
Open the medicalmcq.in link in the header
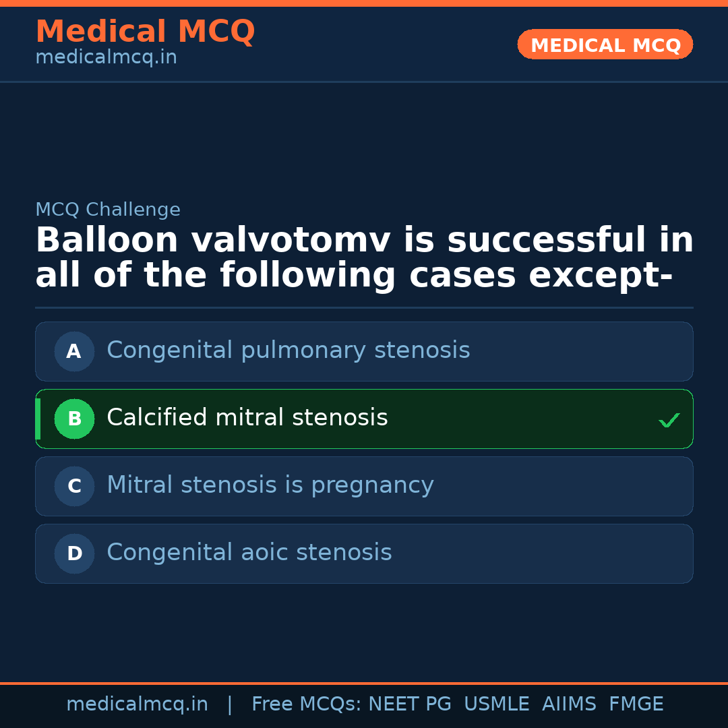106,58
